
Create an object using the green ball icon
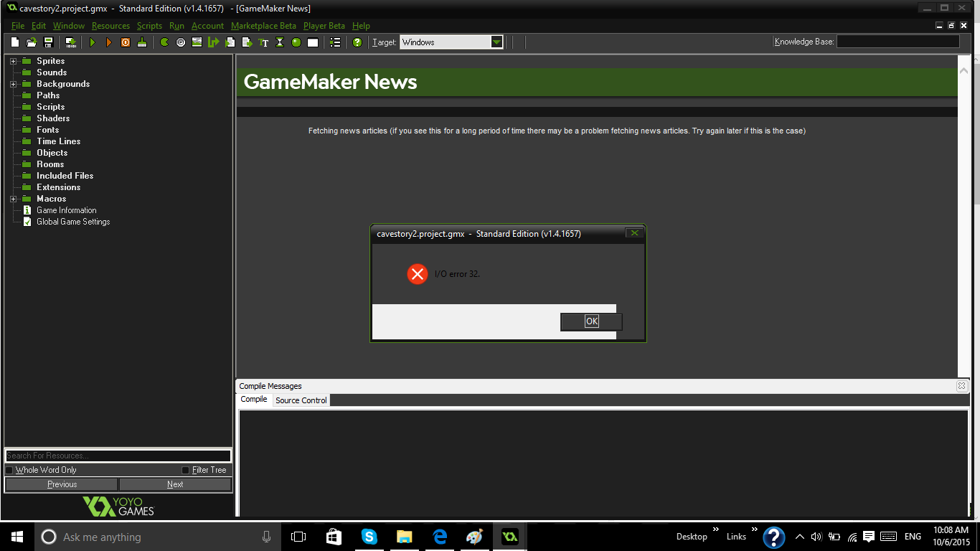coord(296,42)
